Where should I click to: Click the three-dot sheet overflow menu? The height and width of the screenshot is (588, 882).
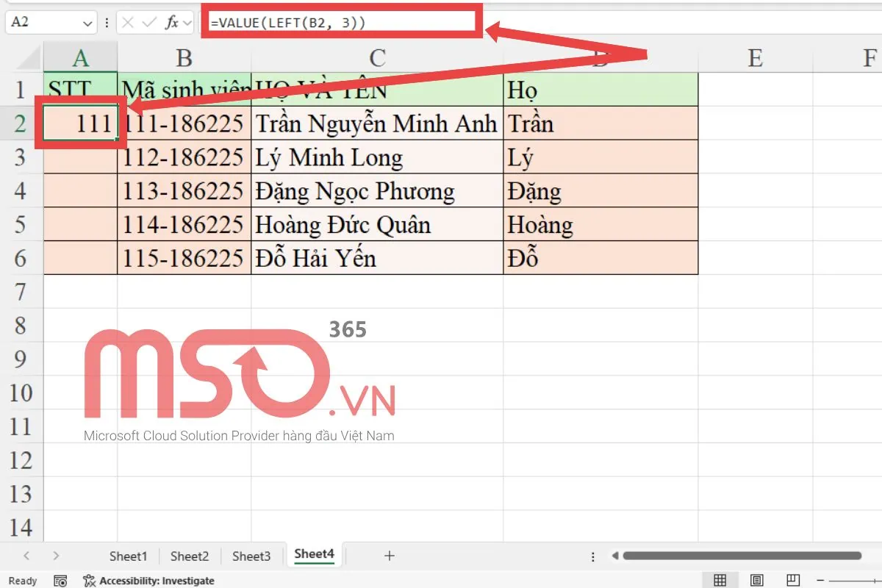592,556
